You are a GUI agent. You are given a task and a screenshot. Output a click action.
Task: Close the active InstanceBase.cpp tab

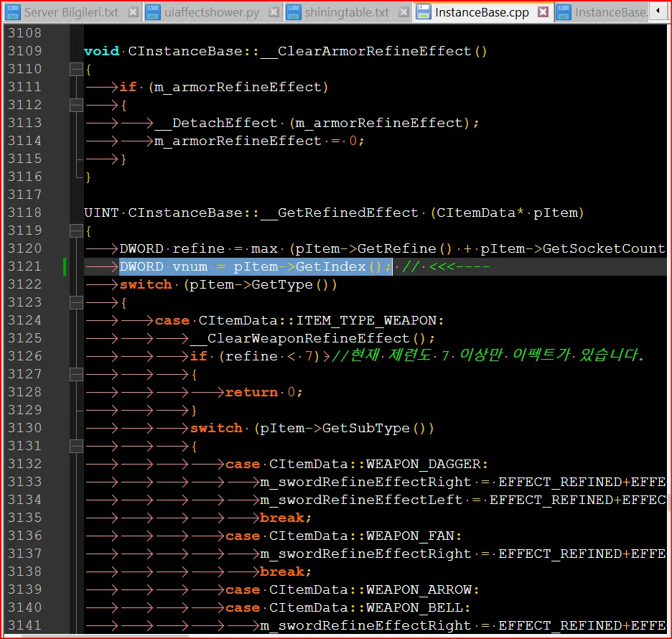(543, 12)
